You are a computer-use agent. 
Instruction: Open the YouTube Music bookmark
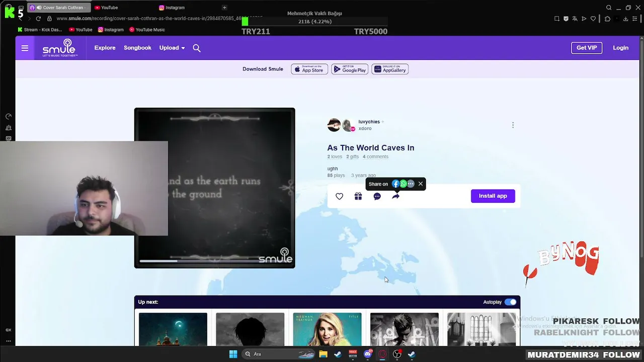click(x=147, y=30)
